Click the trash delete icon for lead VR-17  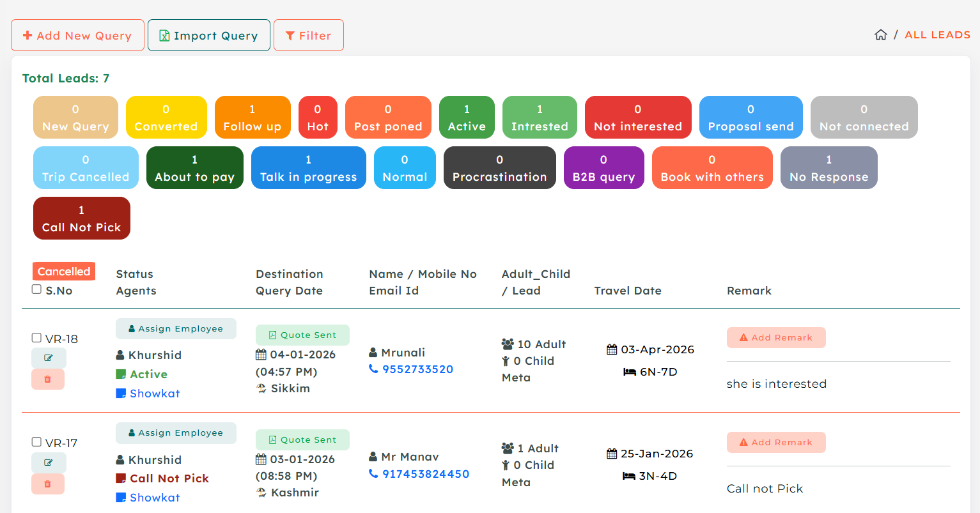tap(48, 484)
